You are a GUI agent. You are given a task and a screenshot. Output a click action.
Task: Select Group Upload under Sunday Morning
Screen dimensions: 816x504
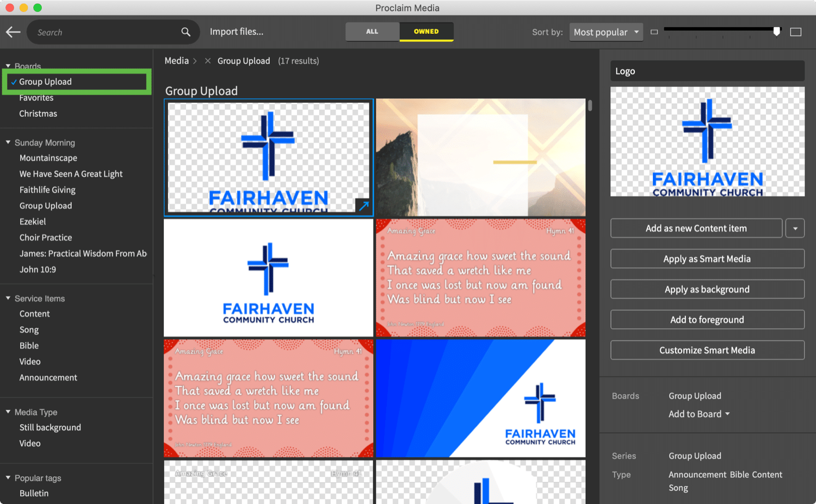tap(46, 206)
